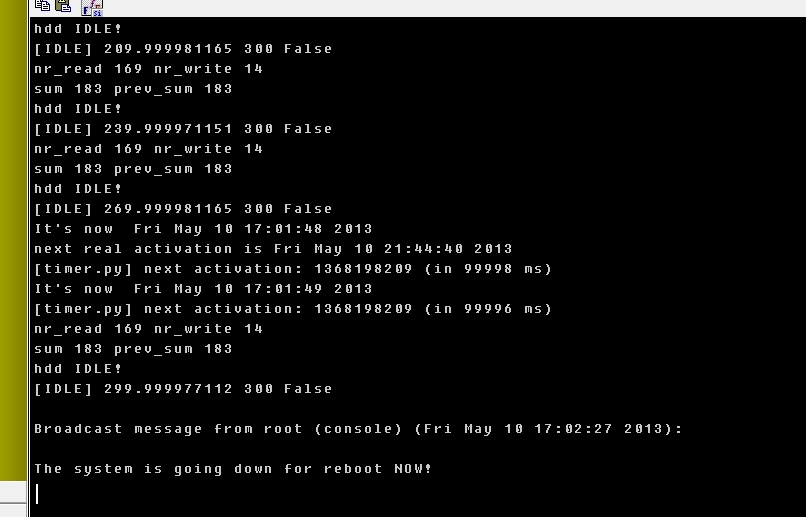Click the IDLE 239.999971151 output line
The height and width of the screenshot is (517, 806).
[184, 129]
